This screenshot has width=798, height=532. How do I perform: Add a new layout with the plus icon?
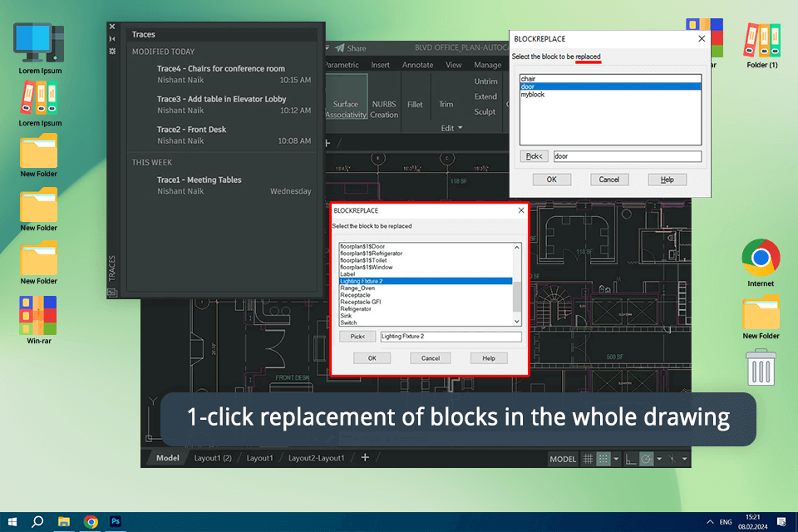coord(365,457)
